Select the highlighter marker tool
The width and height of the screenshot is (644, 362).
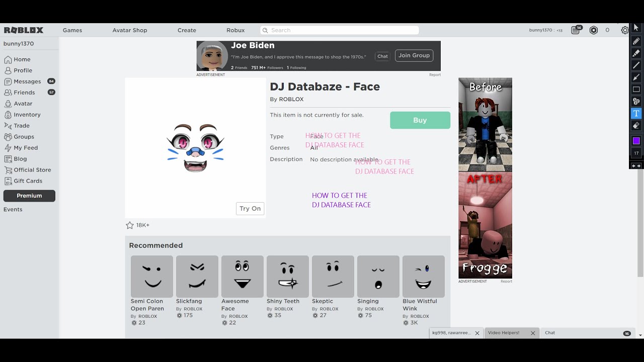[636, 53]
